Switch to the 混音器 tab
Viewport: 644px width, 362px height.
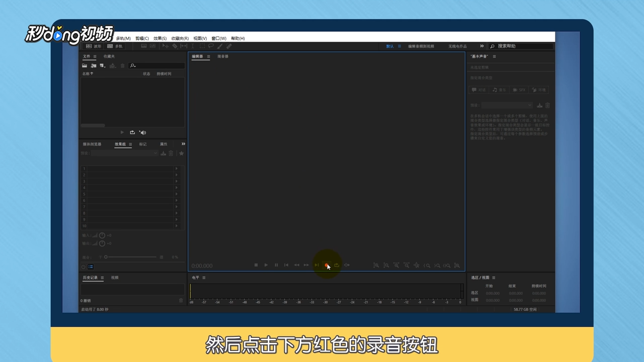point(223,56)
